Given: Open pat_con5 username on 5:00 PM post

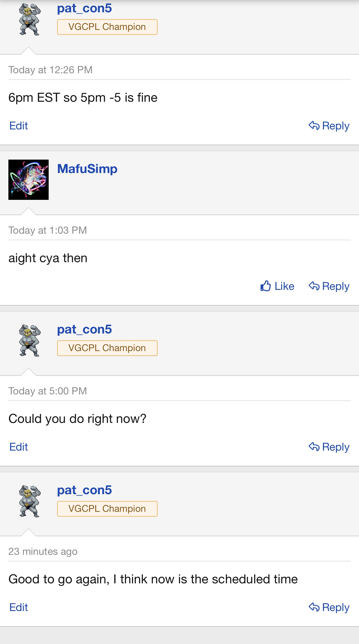Looking at the screenshot, I should 84,329.
